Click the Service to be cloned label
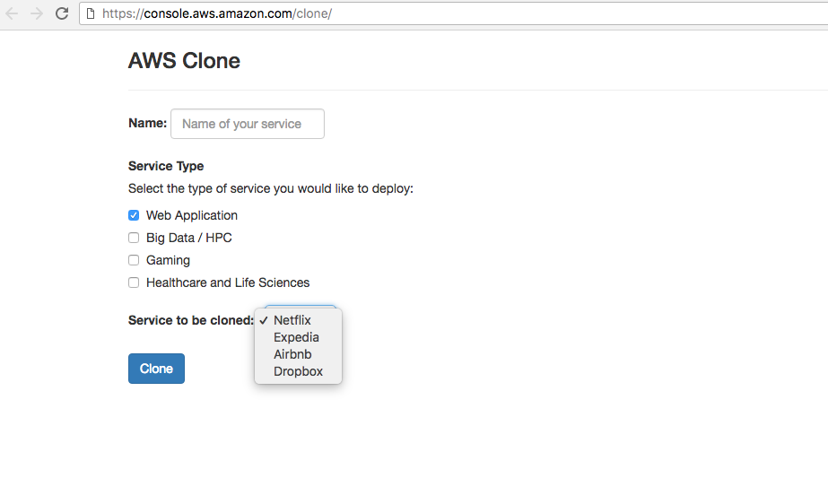828x504 pixels. pos(191,320)
